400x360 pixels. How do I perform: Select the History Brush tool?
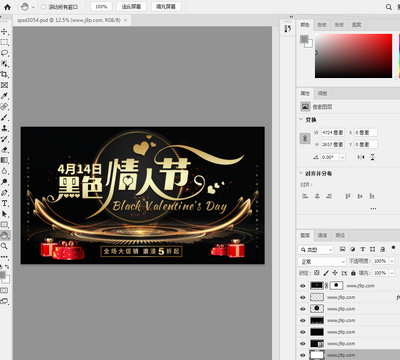coord(4,139)
